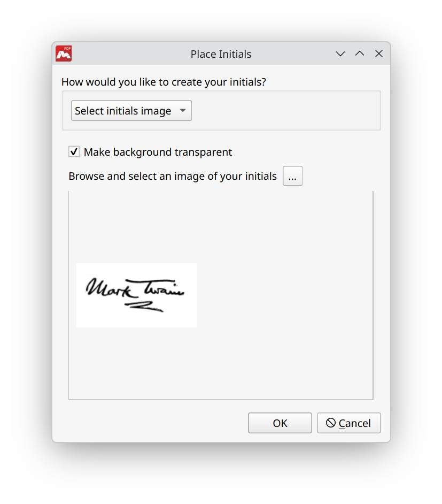The image size is (442, 504).
Task: Close the Place Initials window
Action: point(379,54)
